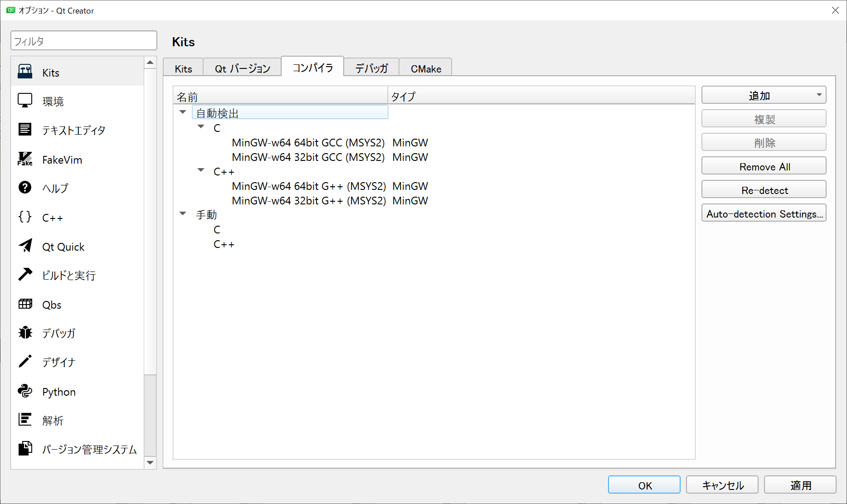Image resolution: width=847 pixels, height=504 pixels.
Task: Click the ビルドと実行 hammer icon
Action: [25, 274]
